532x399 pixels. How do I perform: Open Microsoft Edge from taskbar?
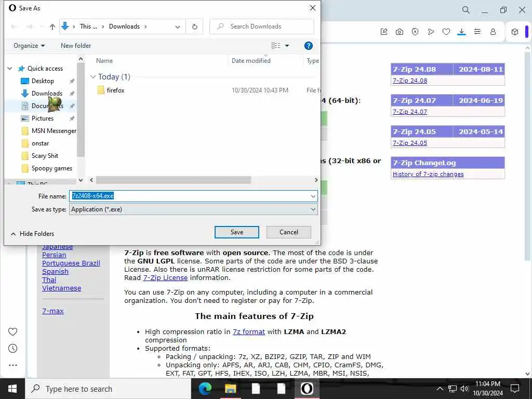coord(205,389)
